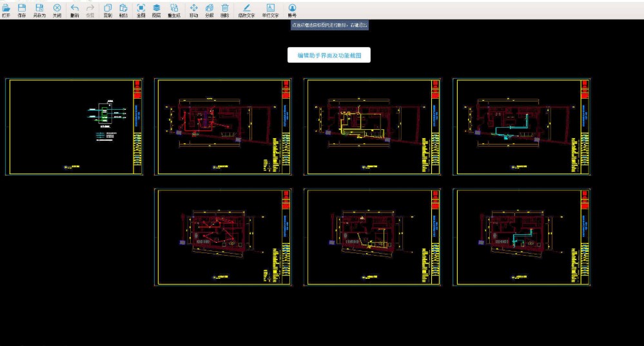Screen dimensions: 644x346
Task: Close the drawing using 关闭 icon
Action: pyautogui.click(x=57, y=9)
